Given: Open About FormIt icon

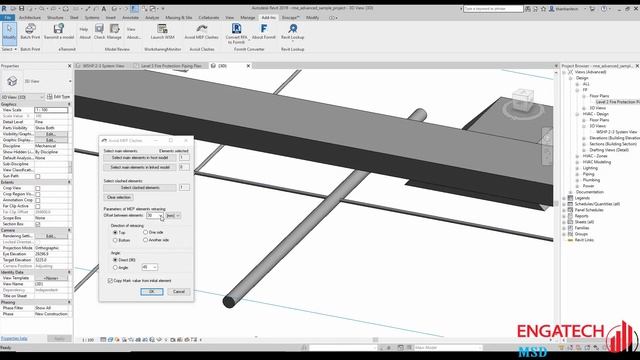Looking at the screenshot, I should click(264, 28).
